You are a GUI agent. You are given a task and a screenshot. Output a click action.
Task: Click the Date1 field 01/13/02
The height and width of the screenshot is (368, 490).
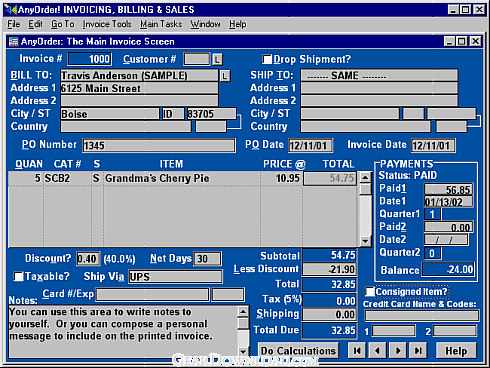coord(448,202)
